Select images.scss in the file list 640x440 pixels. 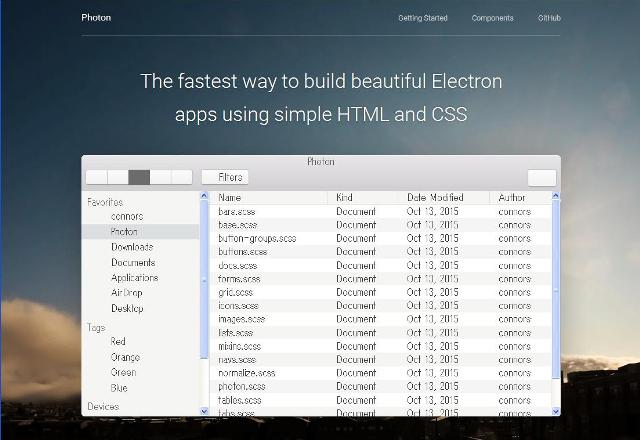(380, 319)
